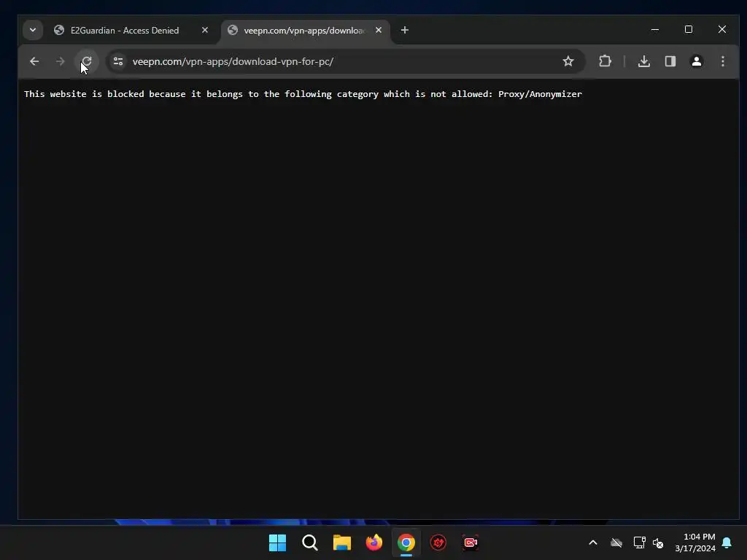747x560 pixels.
Task: Minimize the Chrome window
Action: tap(655, 29)
